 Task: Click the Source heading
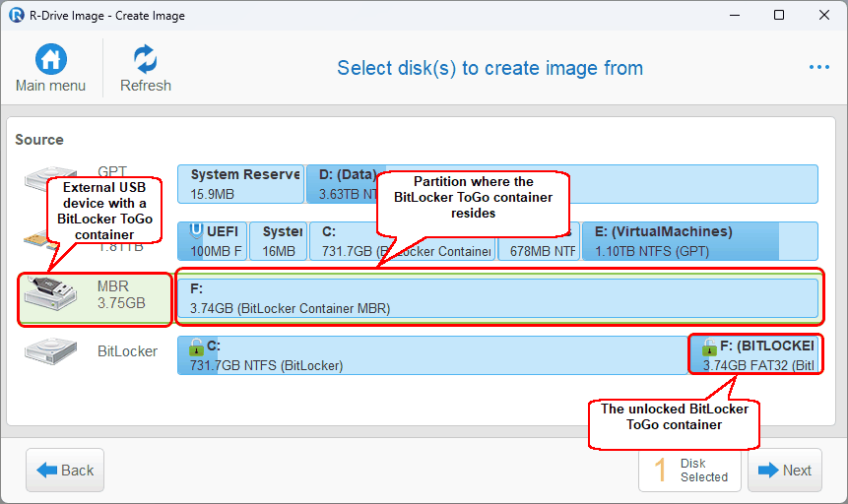pos(39,140)
